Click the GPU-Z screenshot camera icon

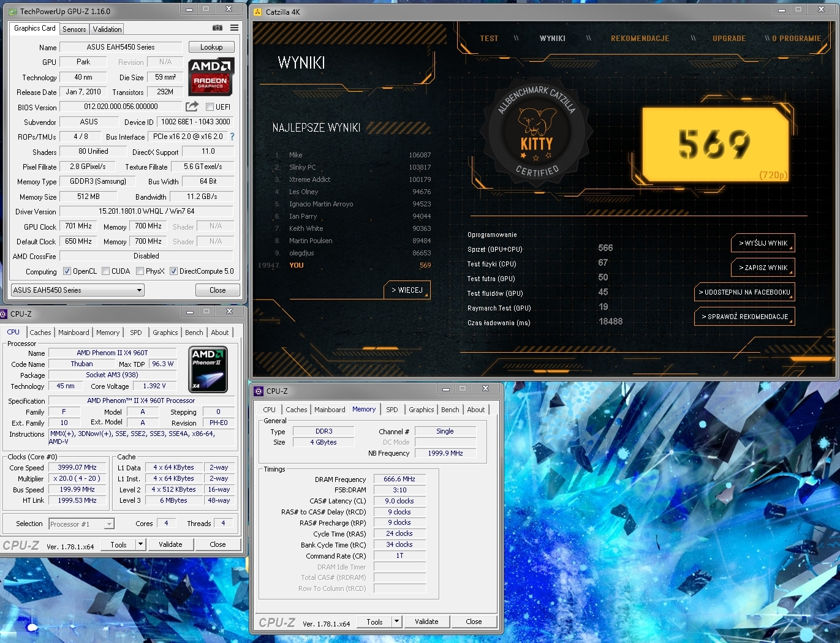click(217, 28)
